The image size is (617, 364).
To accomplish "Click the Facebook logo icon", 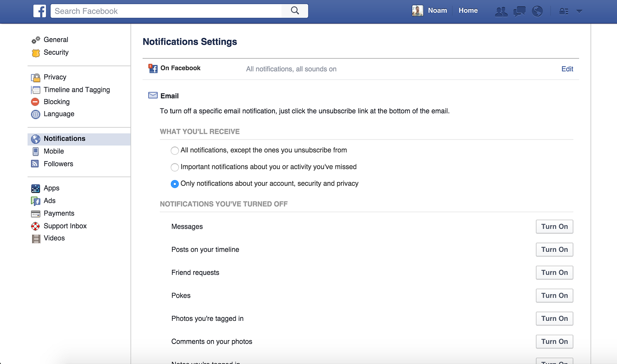I will tap(40, 11).
